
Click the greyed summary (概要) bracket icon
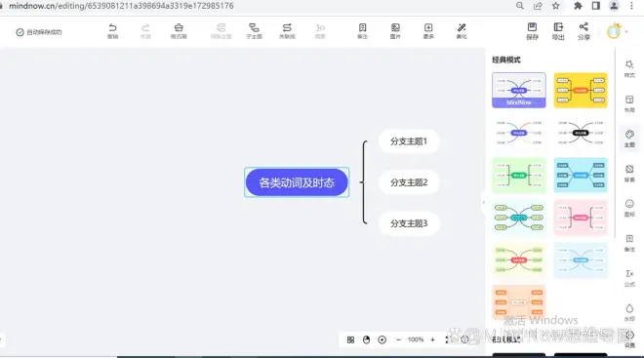pos(320,31)
